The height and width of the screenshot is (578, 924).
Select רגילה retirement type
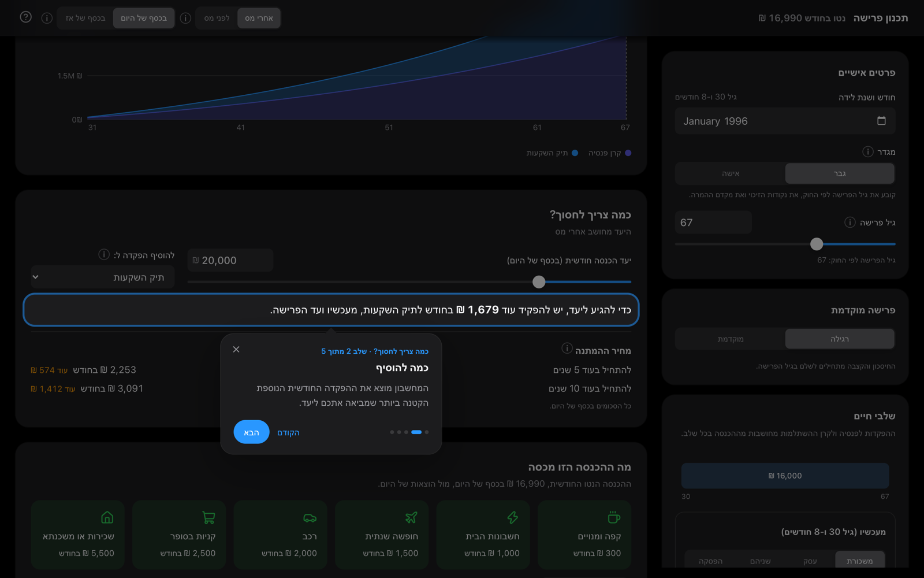click(840, 339)
